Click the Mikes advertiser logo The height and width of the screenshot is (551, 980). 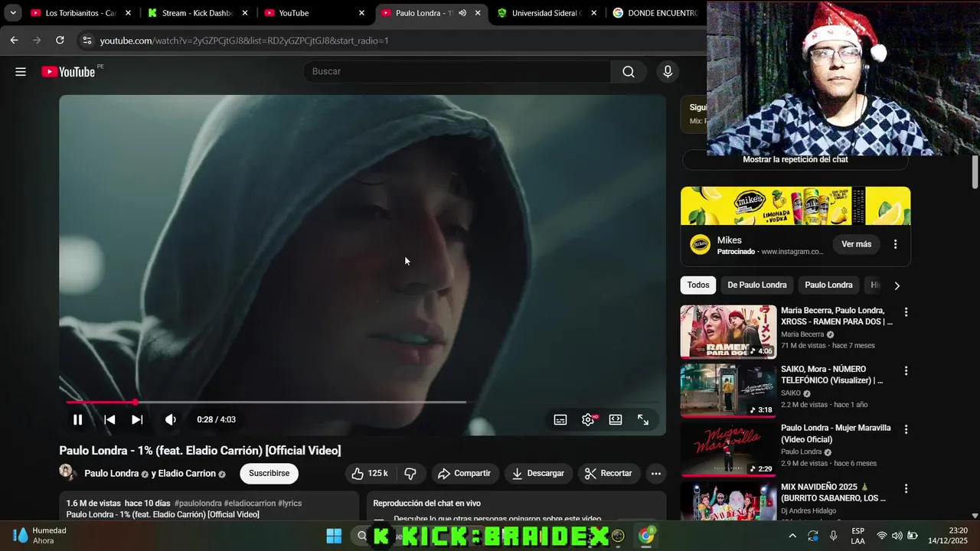click(x=700, y=244)
